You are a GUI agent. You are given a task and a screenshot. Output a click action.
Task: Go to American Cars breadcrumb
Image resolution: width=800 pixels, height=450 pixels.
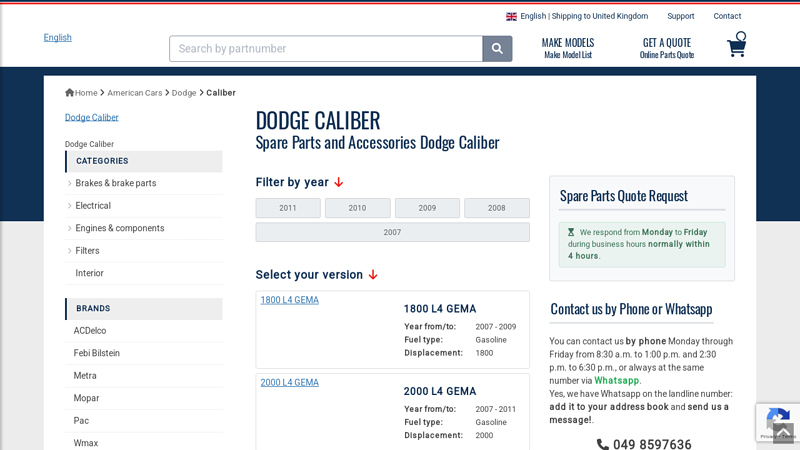(135, 93)
